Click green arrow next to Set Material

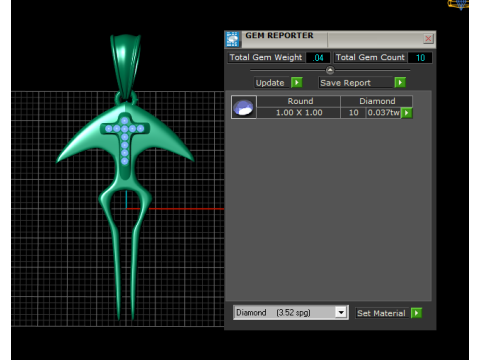[417, 313]
